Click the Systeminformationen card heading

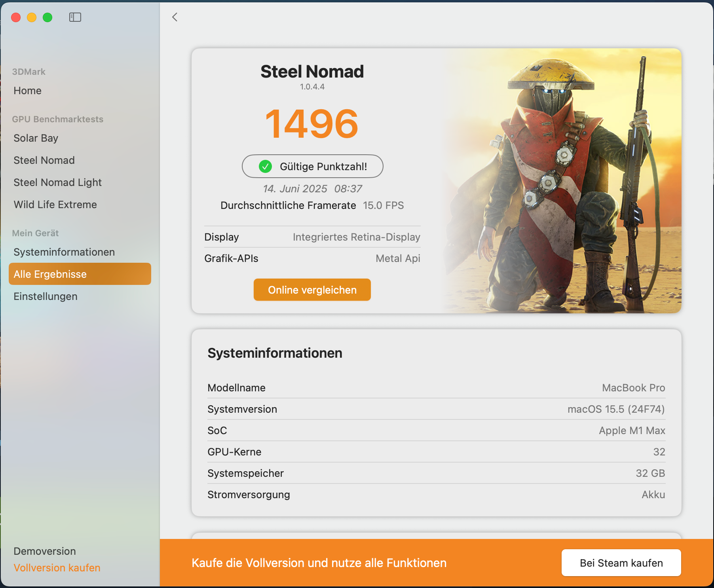tap(275, 353)
